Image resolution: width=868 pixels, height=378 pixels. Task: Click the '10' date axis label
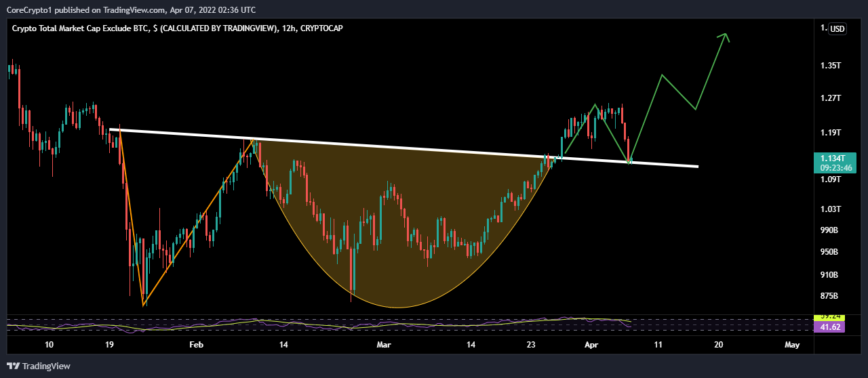(49, 345)
